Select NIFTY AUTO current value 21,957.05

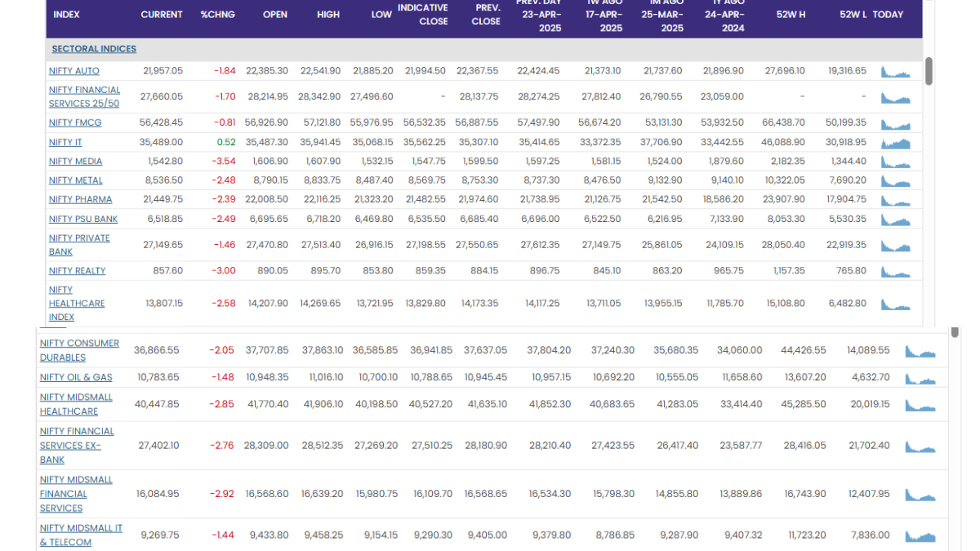162,71
